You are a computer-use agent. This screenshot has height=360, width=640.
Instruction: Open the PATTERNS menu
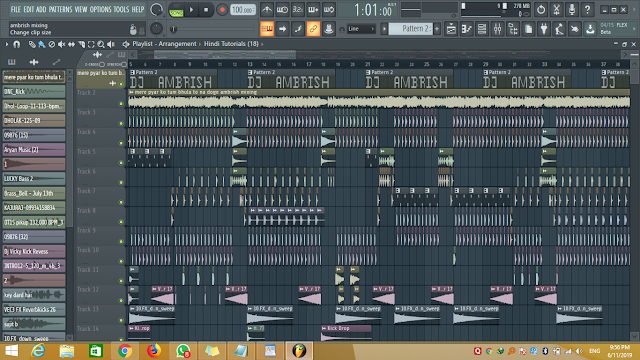(x=60, y=9)
